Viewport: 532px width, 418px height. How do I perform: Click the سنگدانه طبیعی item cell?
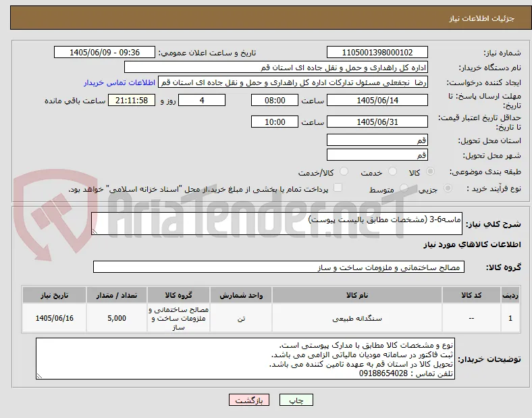coord(357,318)
